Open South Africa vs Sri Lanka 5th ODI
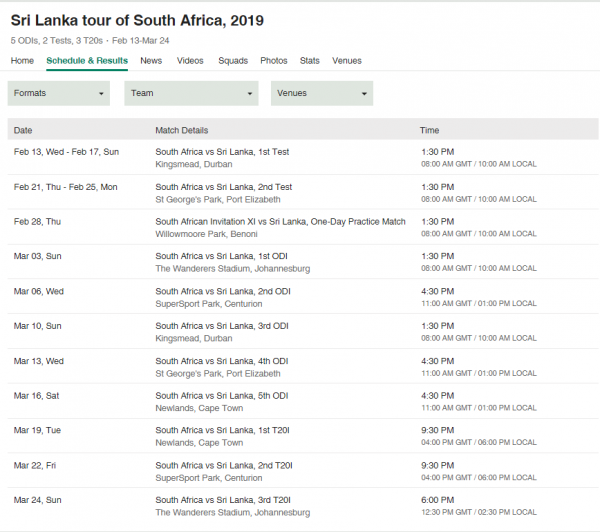 pos(222,395)
